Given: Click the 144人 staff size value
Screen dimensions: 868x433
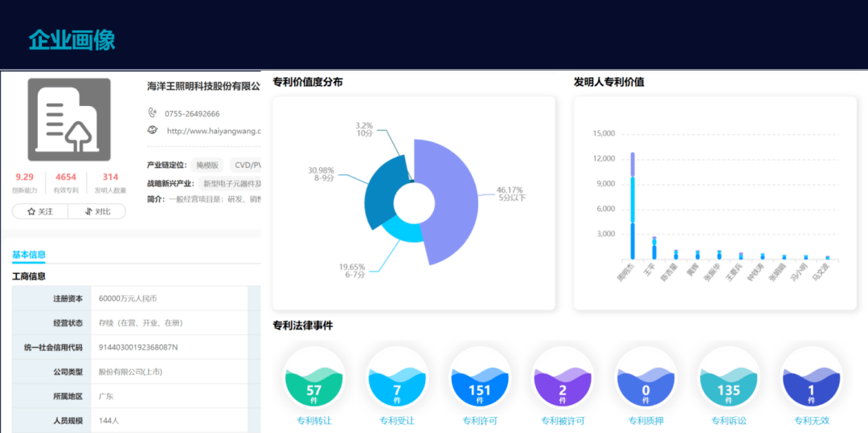Looking at the screenshot, I should click(108, 421).
